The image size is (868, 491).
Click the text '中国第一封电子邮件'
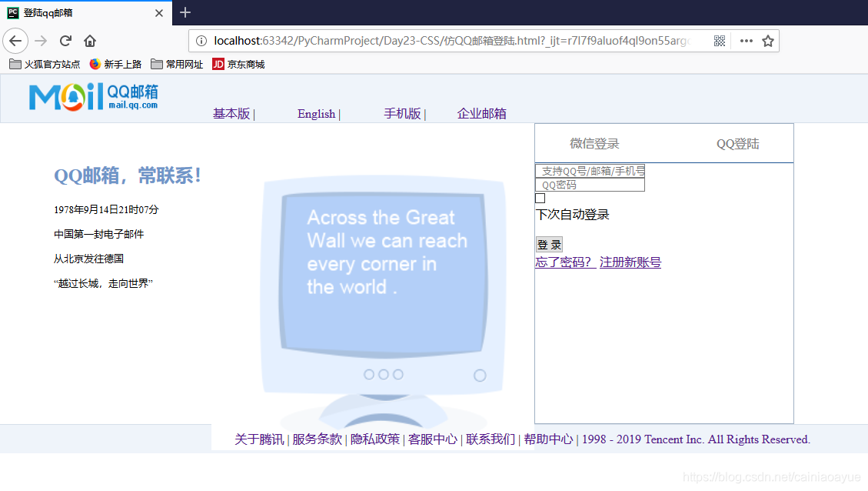pyautogui.click(x=98, y=234)
